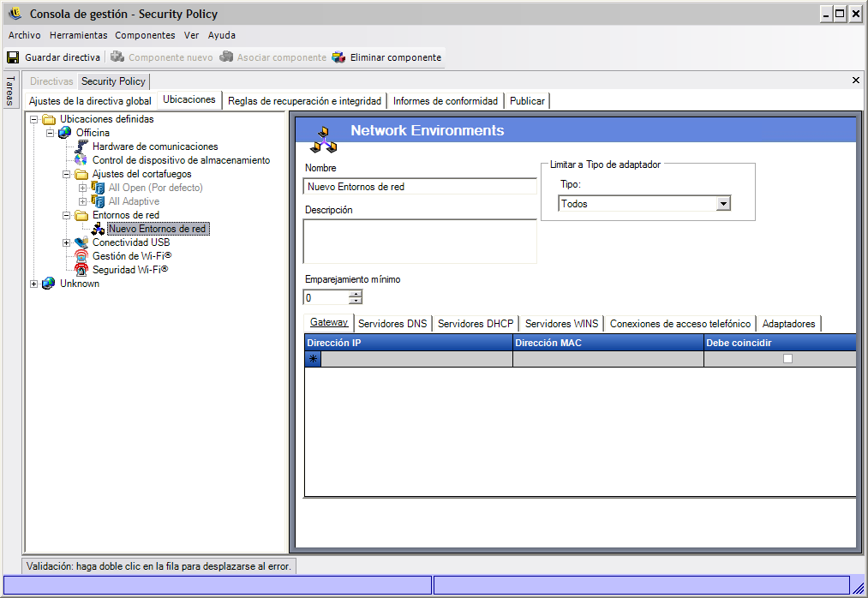The width and height of the screenshot is (868, 598).
Task: Click the Nombre text field
Action: point(420,187)
